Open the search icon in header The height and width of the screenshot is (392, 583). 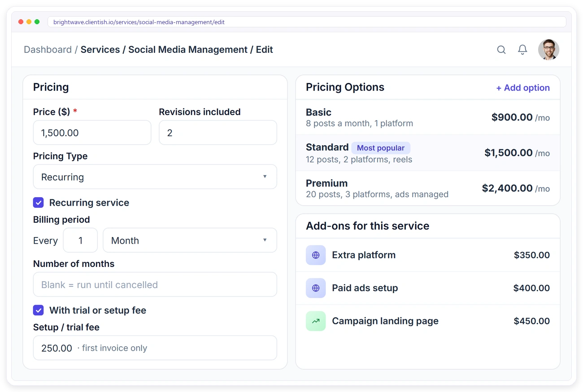(x=501, y=50)
